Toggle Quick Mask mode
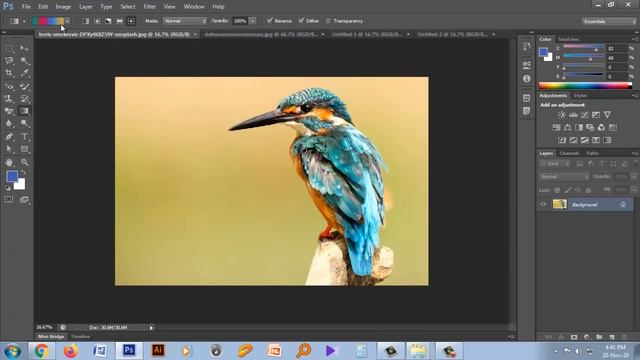The width and height of the screenshot is (640, 360). click(9, 200)
